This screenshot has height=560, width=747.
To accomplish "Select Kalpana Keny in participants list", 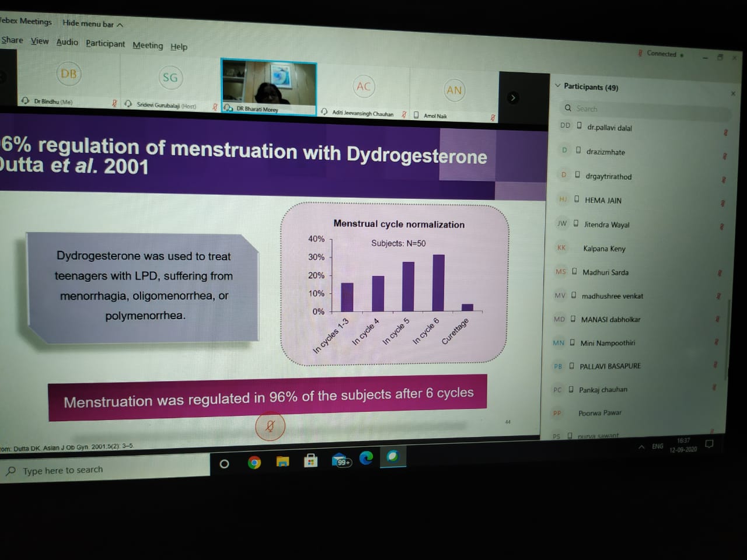I will tap(604, 249).
